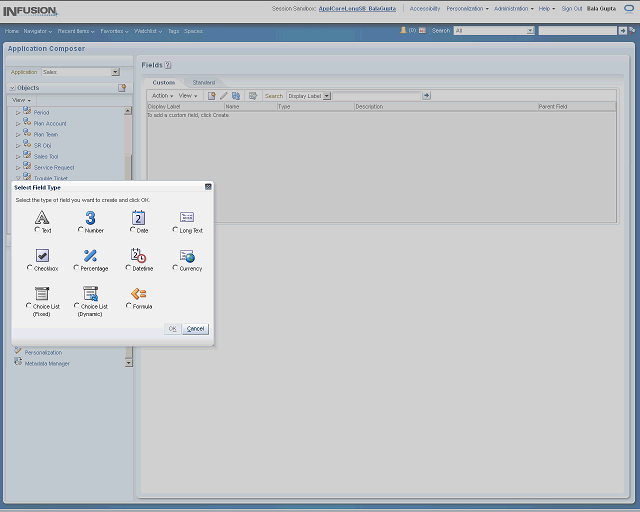This screenshot has height=512, width=640.
Task: Click the third Fields toolbar icon after the pencil
Action: (x=236, y=96)
